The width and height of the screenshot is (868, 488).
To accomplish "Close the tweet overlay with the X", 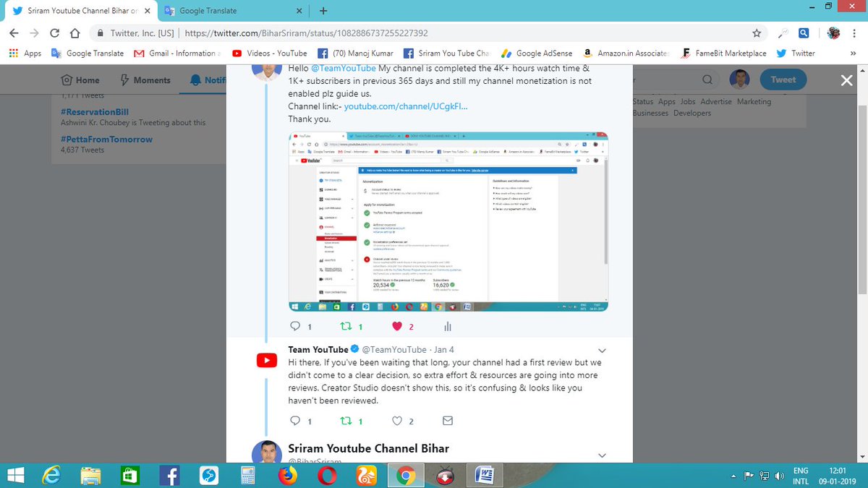I will 847,80.
